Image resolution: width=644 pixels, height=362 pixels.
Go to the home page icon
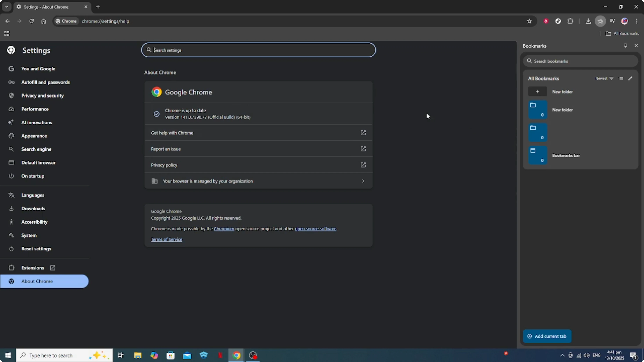[x=44, y=21]
